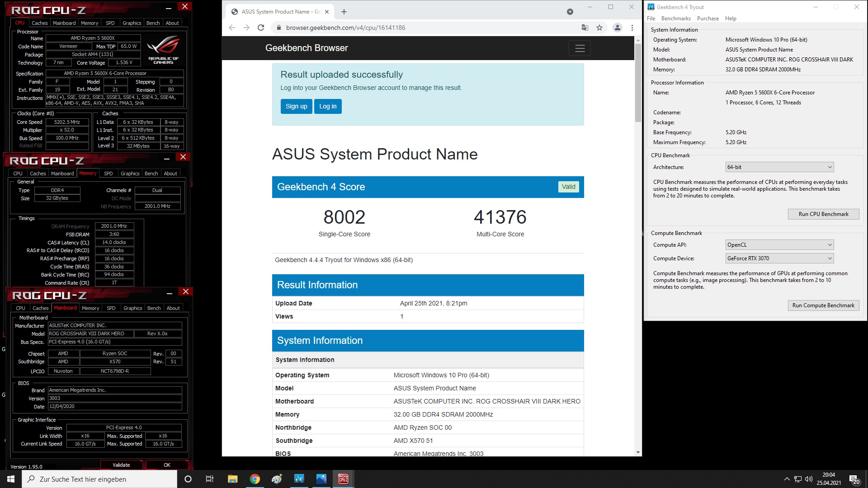Show hidden tray icons chevron
The height and width of the screenshot is (488, 868).
pos(787,479)
